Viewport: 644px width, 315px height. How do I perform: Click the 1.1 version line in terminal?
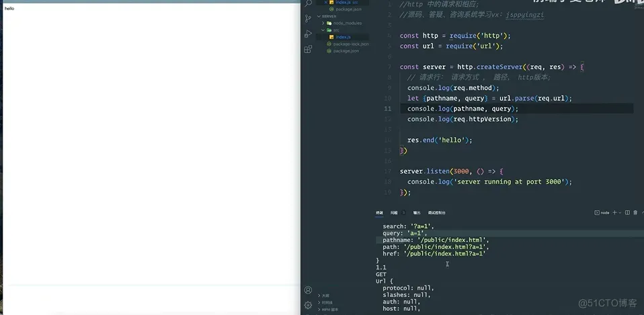point(380,267)
